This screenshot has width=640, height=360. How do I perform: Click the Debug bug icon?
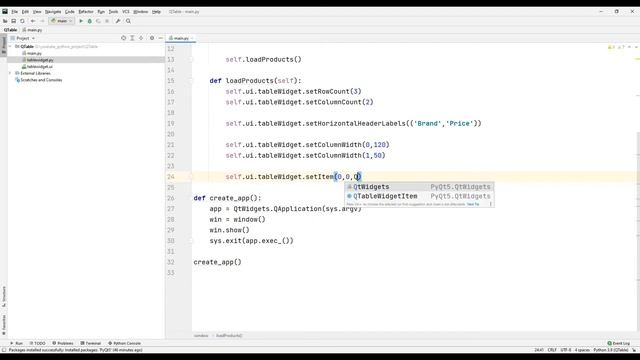(x=89, y=21)
